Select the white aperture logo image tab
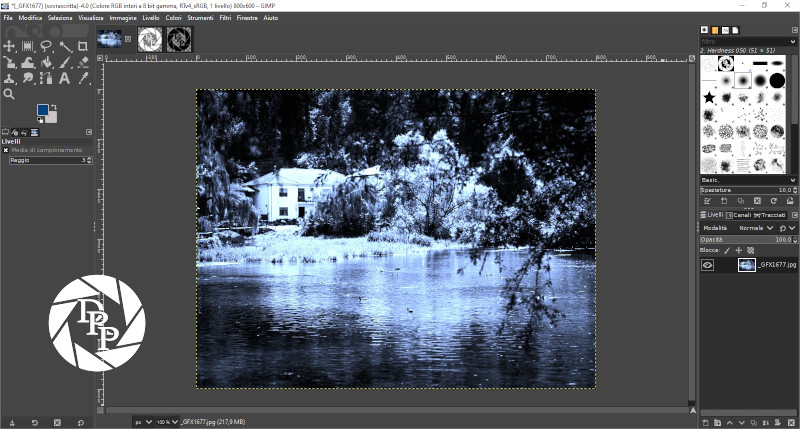 (149, 39)
